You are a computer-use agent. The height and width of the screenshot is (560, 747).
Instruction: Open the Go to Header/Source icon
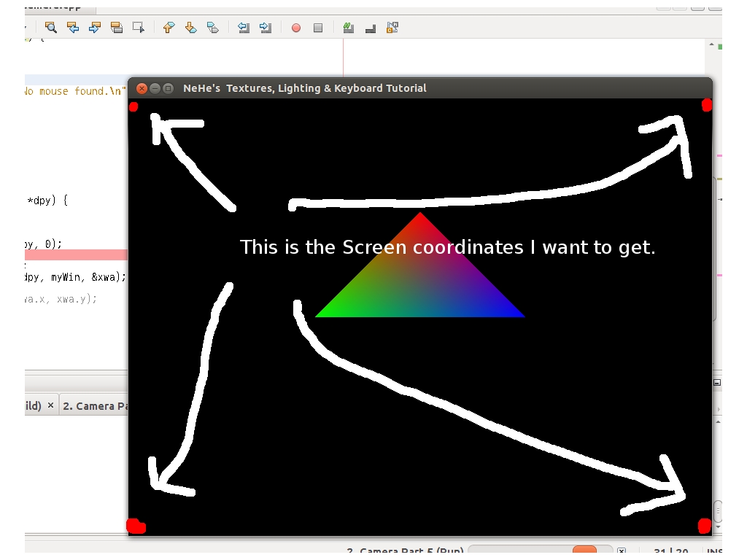pos(392,28)
